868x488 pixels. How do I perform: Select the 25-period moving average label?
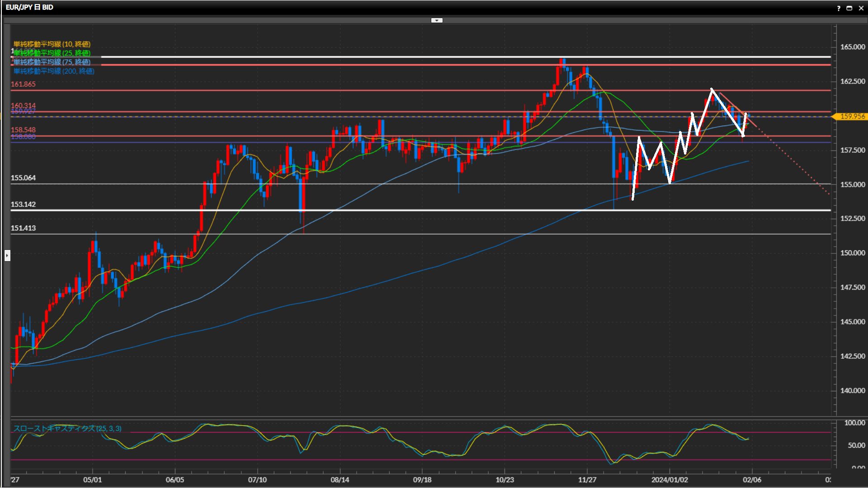tap(52, 53)
